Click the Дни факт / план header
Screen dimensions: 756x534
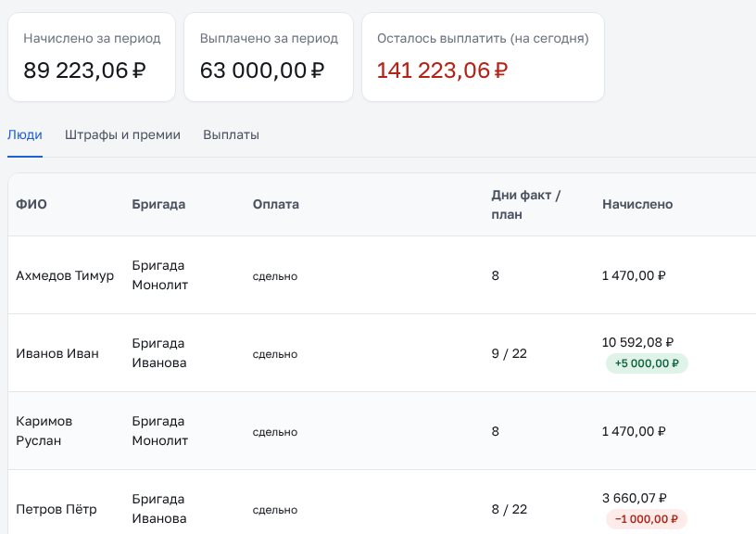coord(525,205)
